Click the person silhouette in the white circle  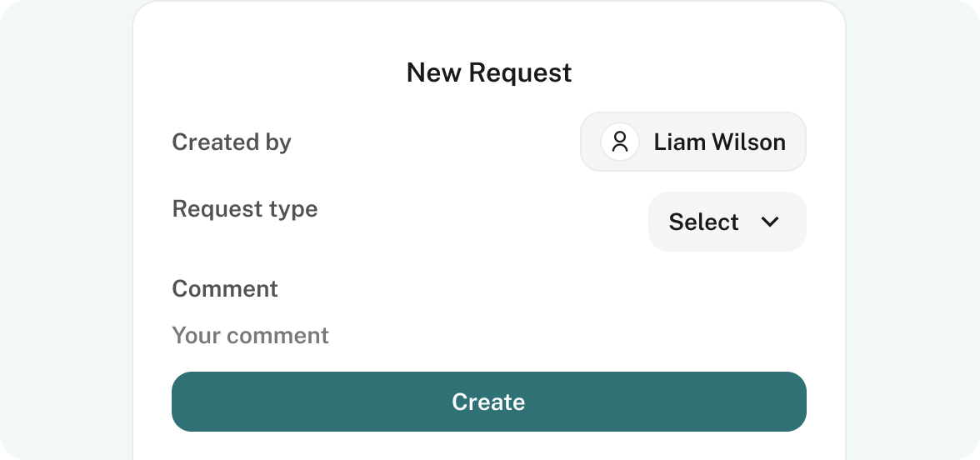(619, 142)
